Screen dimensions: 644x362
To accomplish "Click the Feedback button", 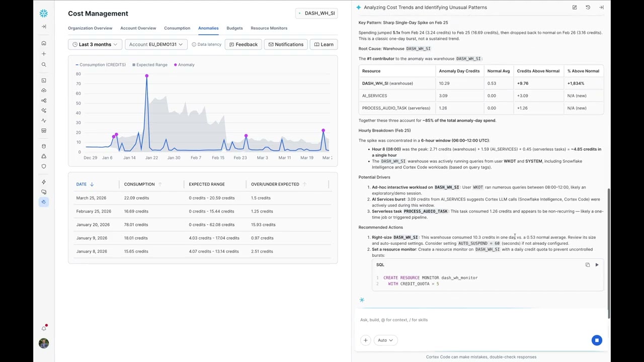I will tap(244, 44).
